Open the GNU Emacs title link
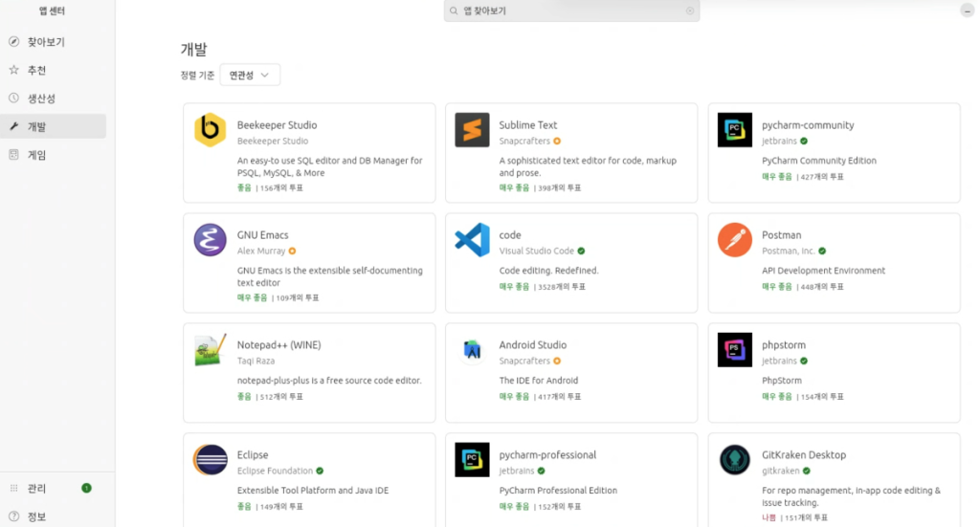 pos(262,234)
